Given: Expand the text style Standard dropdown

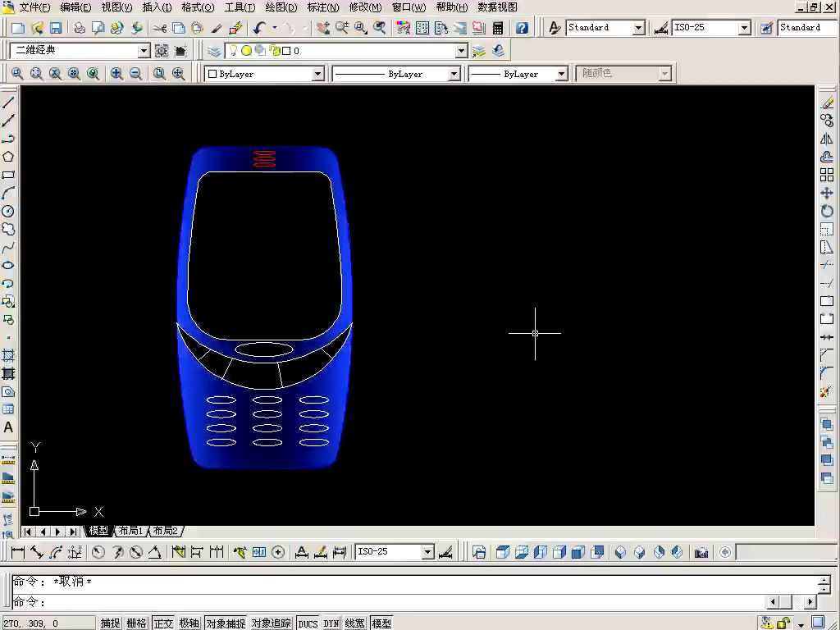Looking at the screenshot, I should (638, 28).
